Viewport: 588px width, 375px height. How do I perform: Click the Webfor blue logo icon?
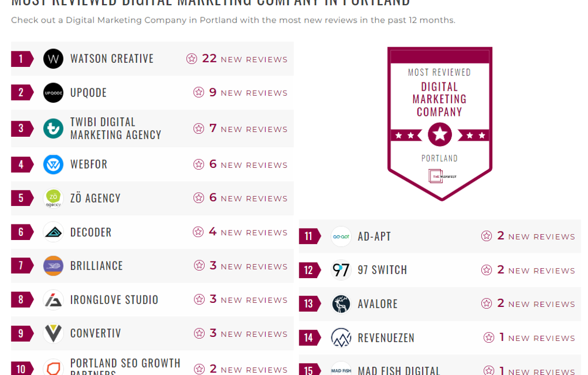coord(53,164)
